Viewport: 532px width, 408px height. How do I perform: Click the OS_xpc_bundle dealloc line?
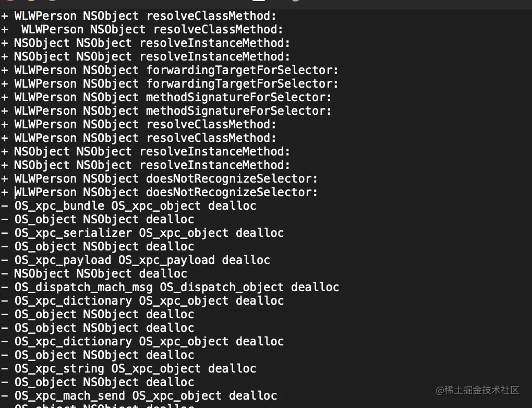click(x=129, y=206)
